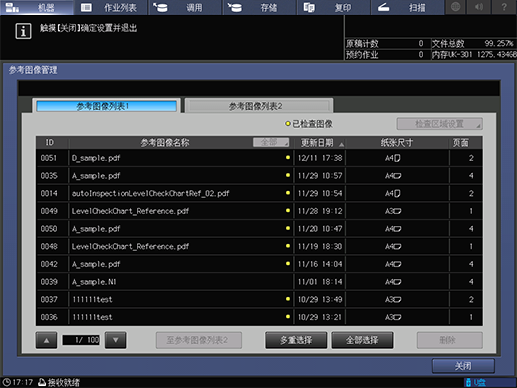Click inspected dot on row 0014

click(288, 193)
